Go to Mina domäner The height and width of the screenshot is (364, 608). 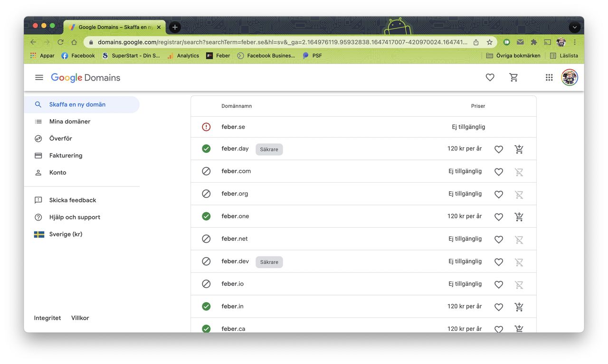click(x=69, y=121)
